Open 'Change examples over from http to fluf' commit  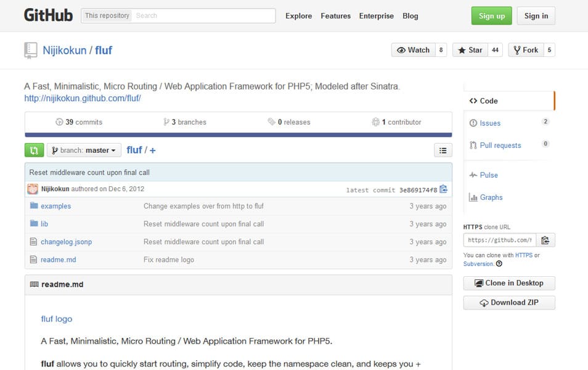tap(203, 206)
